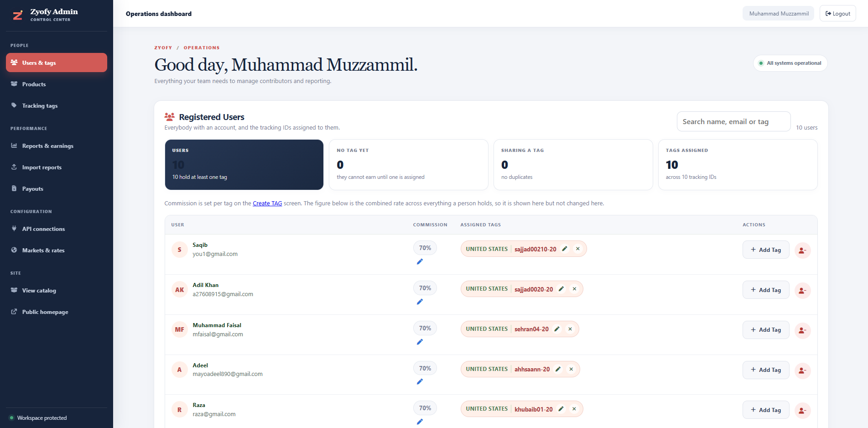868x428 pixels.
Task: Remove the ahhsaann-20 tag
Action: coord(571,369)
